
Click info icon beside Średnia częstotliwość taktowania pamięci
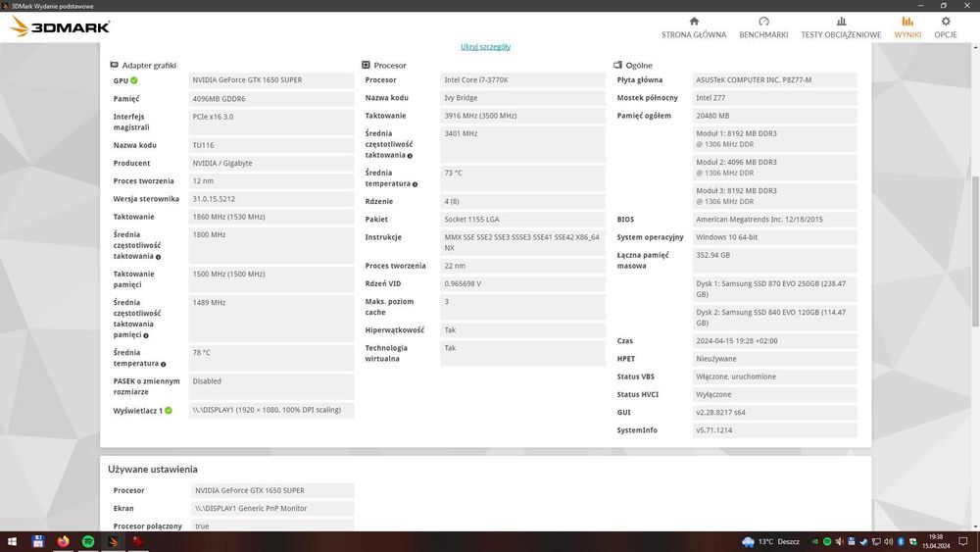coord(146,335)
